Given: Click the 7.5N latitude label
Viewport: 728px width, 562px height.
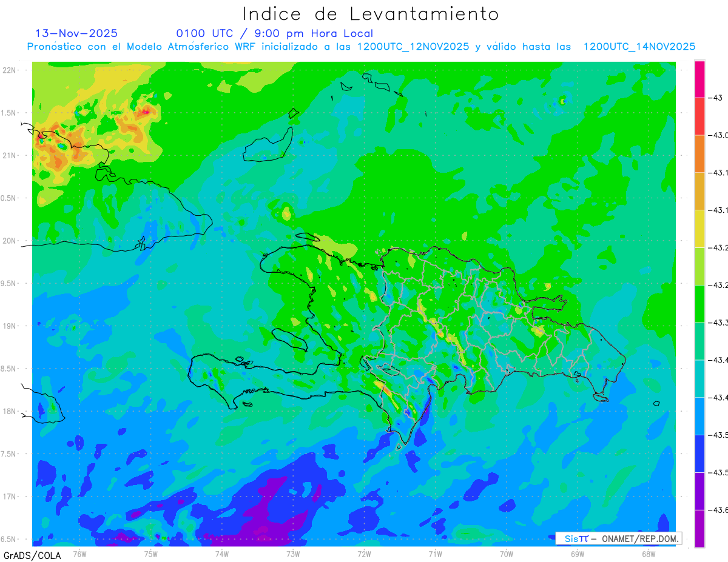Looking at the screenshot, I should point(9,454).
